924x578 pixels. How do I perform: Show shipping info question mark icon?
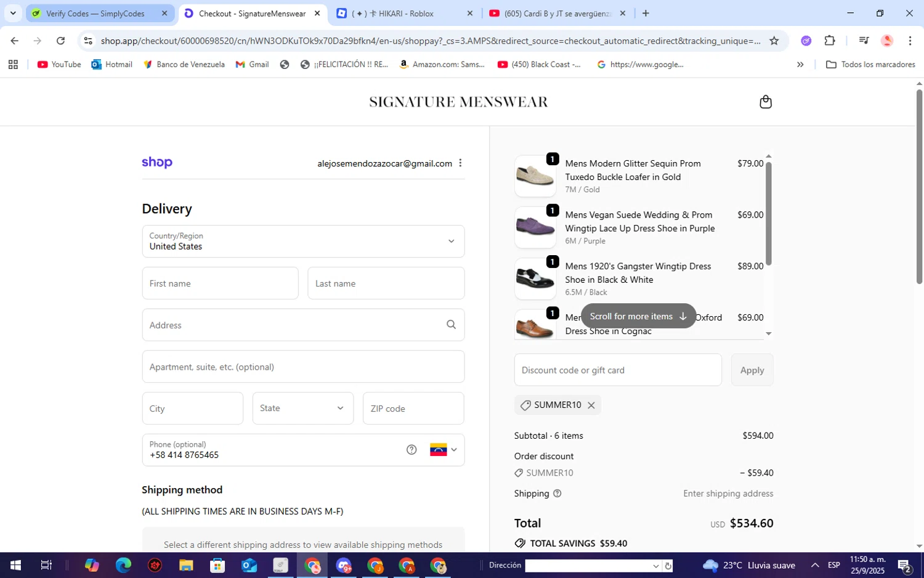point(557,494)
